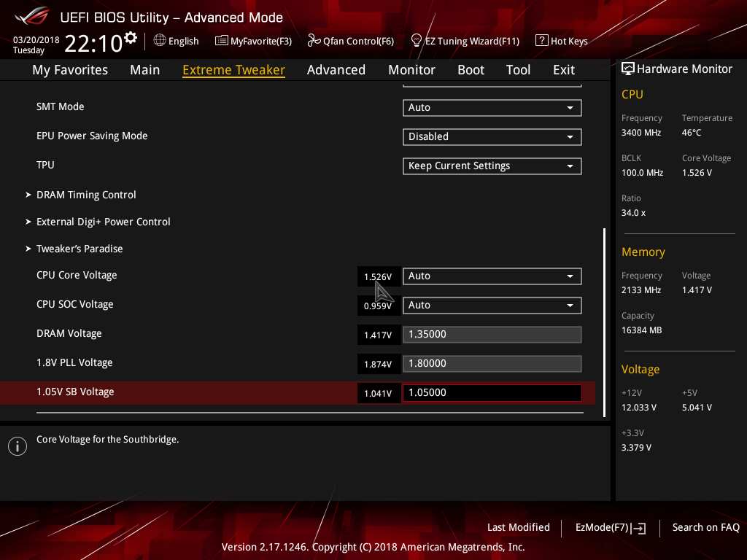The width and height of the screenshot is (747, 560).
Task: Switch to My Favorites tab
Action: pyautogui.click(x=70, y=70)
